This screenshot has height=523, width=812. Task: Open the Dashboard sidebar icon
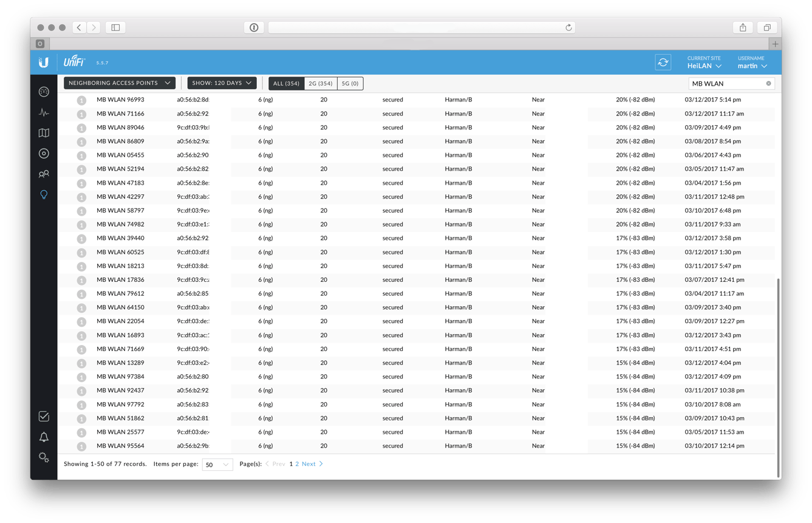pos(44,92)
